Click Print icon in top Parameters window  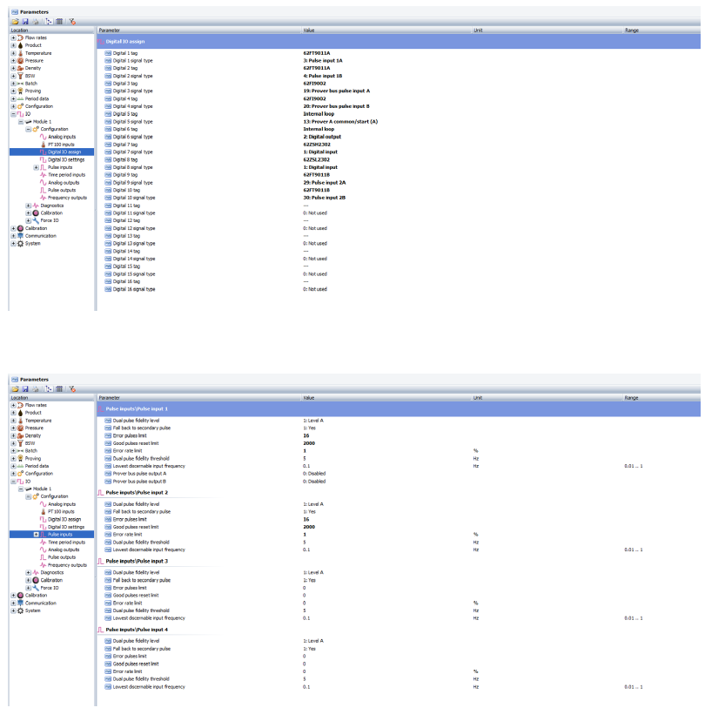point(36,22)
